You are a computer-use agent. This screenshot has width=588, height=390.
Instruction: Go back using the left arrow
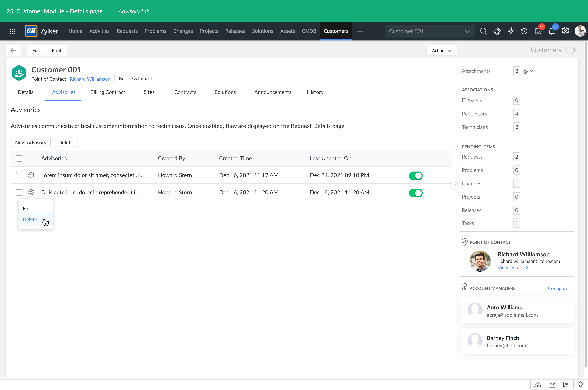tap(13, 51)
